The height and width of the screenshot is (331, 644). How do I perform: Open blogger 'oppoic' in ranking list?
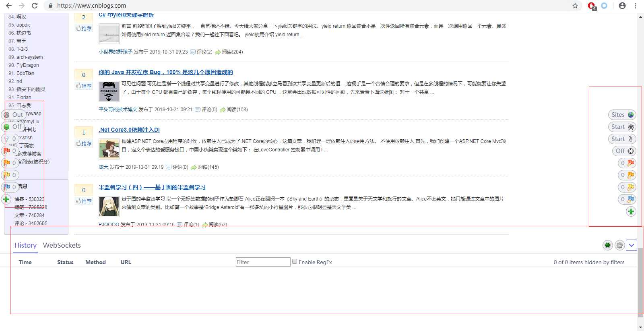(23, 25)
